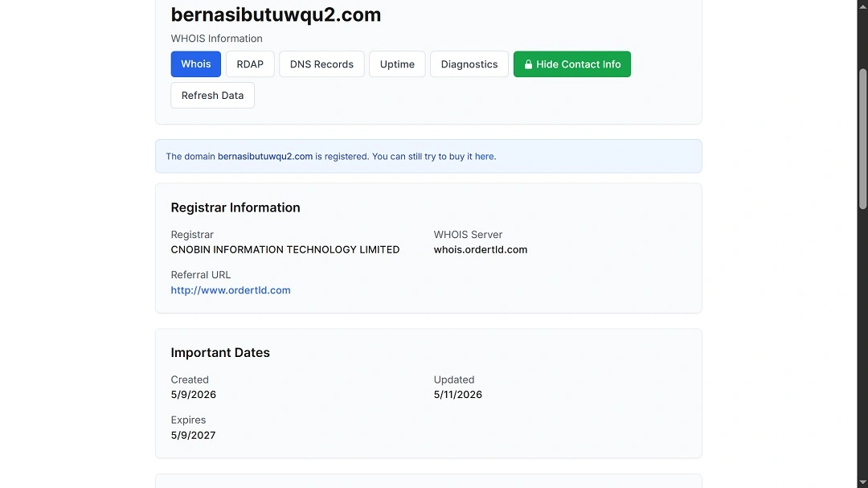The width and height of the screenshot is (868, 488).
Task: Switch to the Uptime tab
Action: (x=397, y=64)
